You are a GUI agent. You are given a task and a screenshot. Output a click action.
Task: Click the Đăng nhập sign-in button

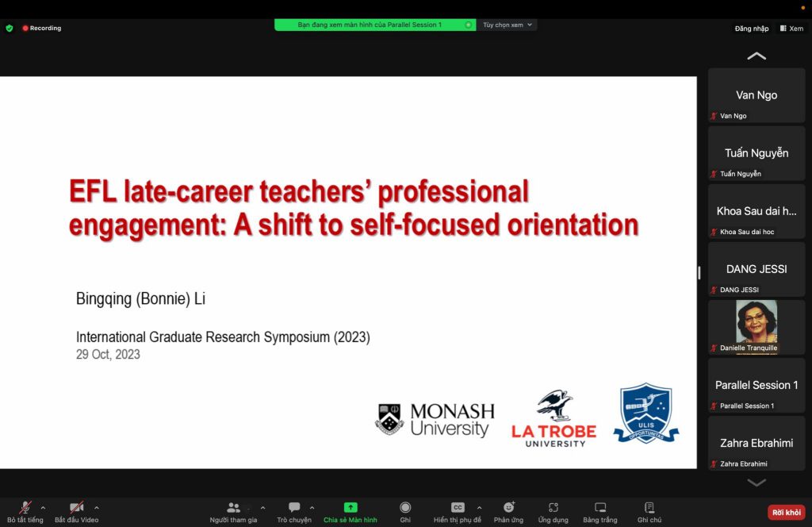coord(751,29)
